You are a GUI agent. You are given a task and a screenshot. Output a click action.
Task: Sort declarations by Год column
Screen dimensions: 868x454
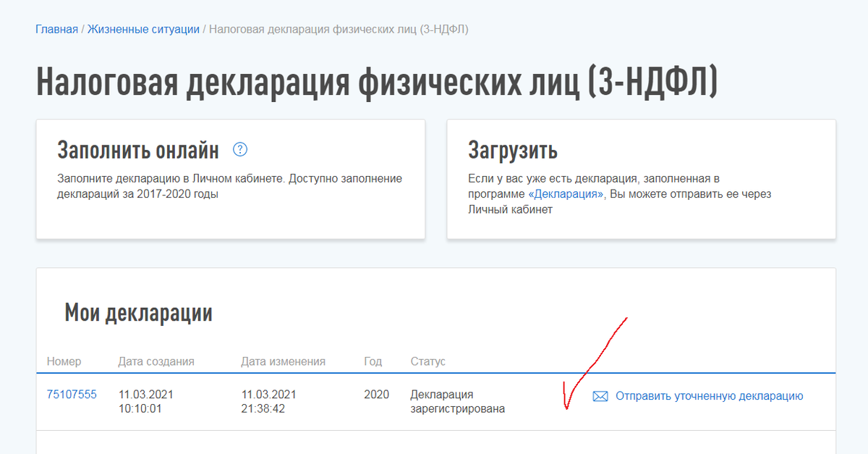pos(373,361)
